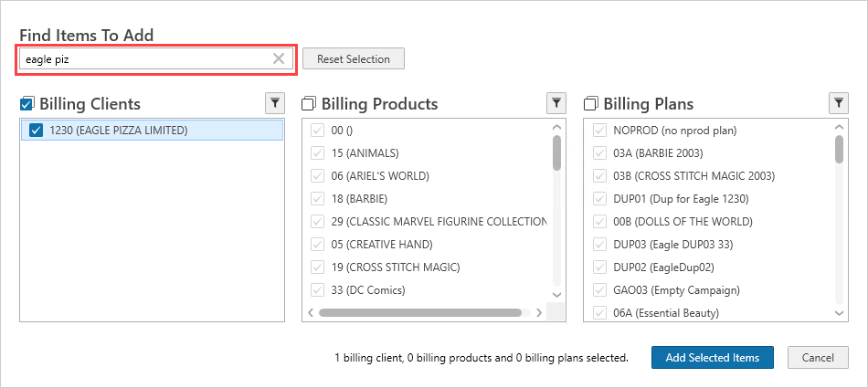This screenshot has height=388, width=868.
Task: Click the Billing Plans vertical scrollbar thumb
Action: (839, 150)
